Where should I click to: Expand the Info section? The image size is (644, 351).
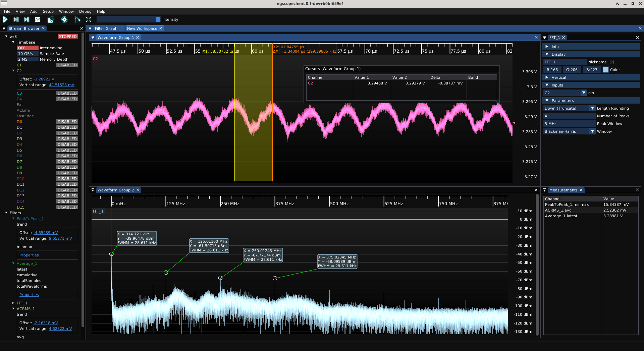pyautogui.click(x=591, y=47)
